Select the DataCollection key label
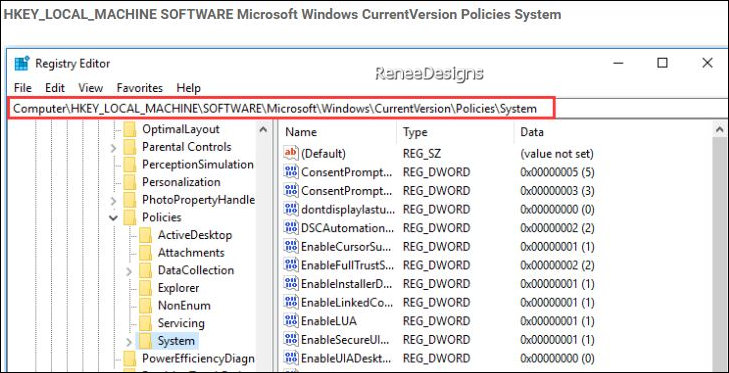This screenshot has height=373, width=729. (196, 270)
